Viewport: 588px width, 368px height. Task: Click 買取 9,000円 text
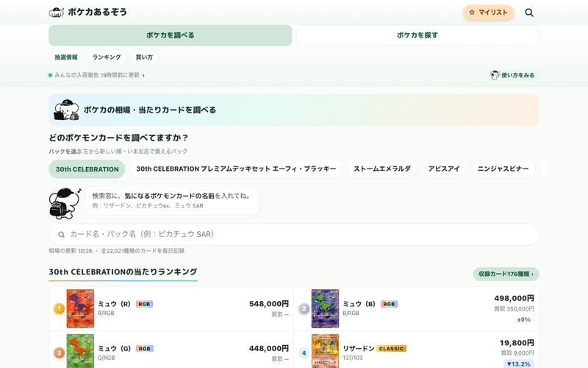point(517,353)
